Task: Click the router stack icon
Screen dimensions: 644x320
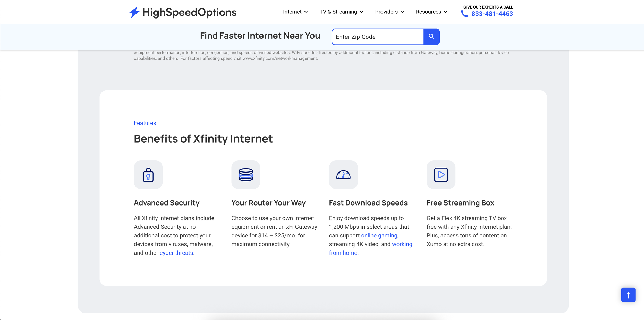Action: 246,175
